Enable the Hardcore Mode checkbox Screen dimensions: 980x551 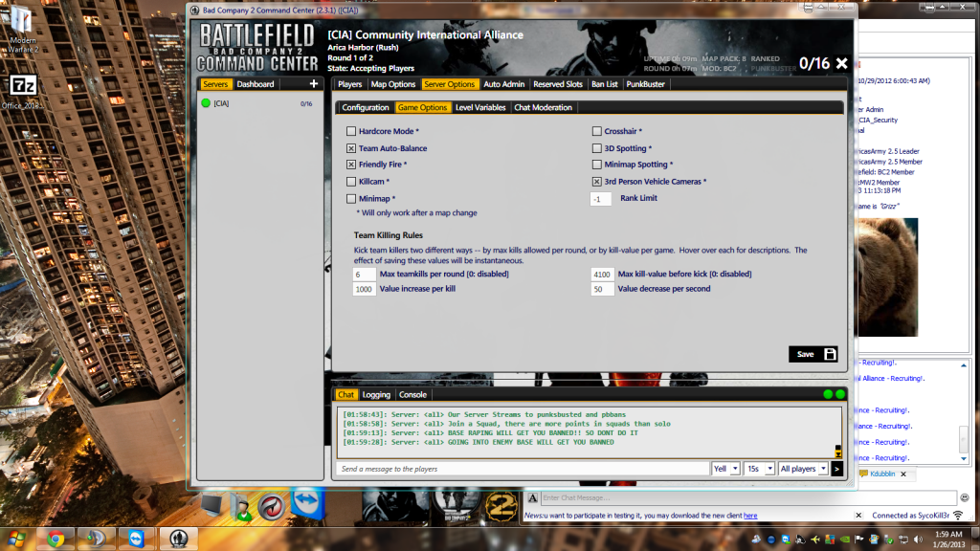(x=351, y=131)
